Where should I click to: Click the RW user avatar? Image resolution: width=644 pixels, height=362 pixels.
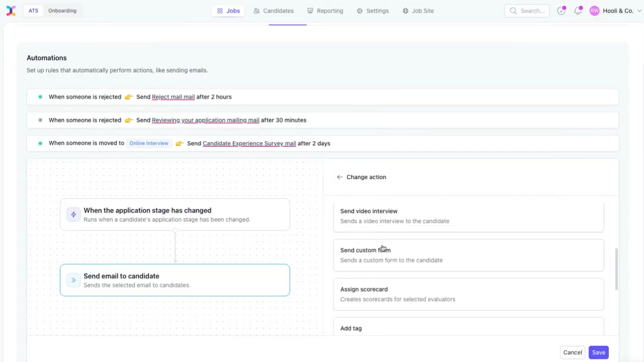594,11
